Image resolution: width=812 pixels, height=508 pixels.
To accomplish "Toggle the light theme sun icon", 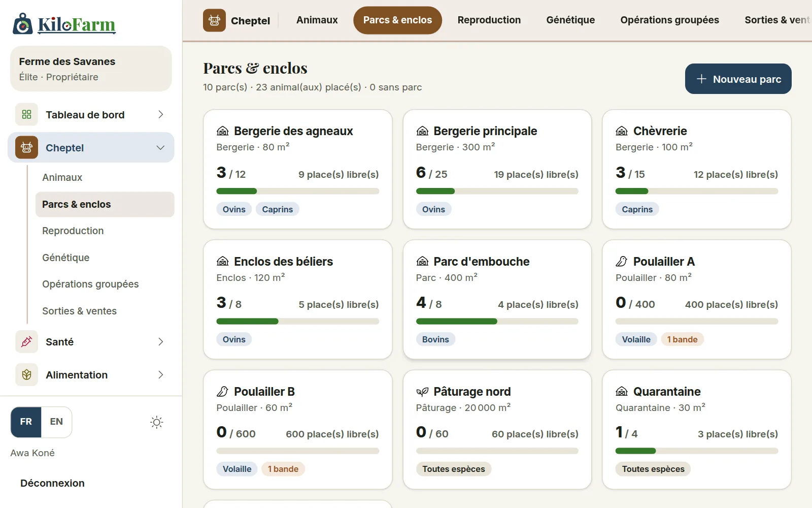I will pyautogui.click(x=157, y=422).
